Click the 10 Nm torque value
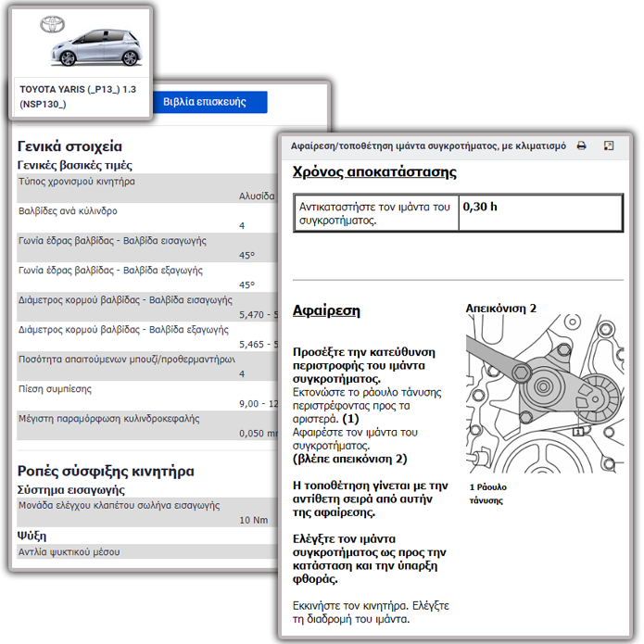 coord(253,520)
